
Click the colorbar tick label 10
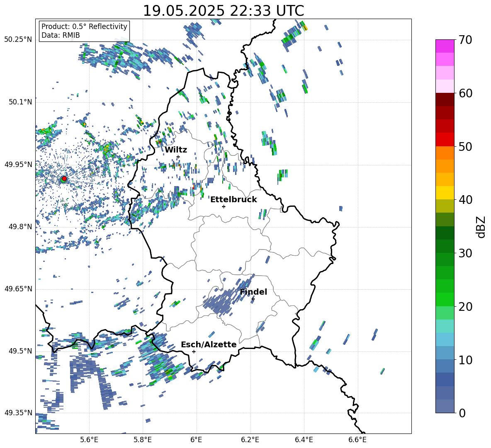click(465, 360)
